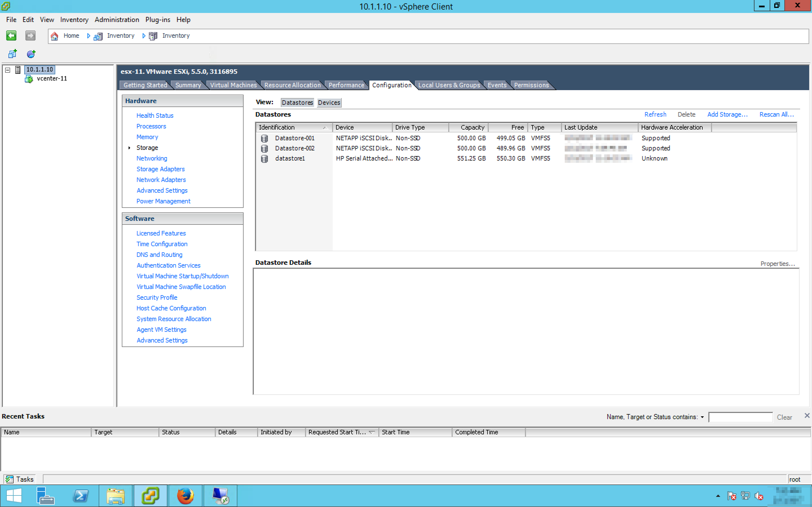Screen dimensions: 812x507
Task: Open PowerShell from the taskbar
Action: click(x=81, y=496)
